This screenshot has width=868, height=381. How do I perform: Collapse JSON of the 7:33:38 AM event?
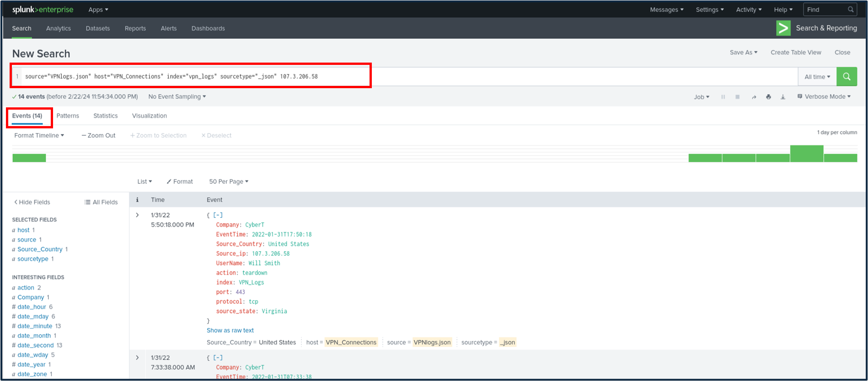pyautogui.click(x=218, y=358)
